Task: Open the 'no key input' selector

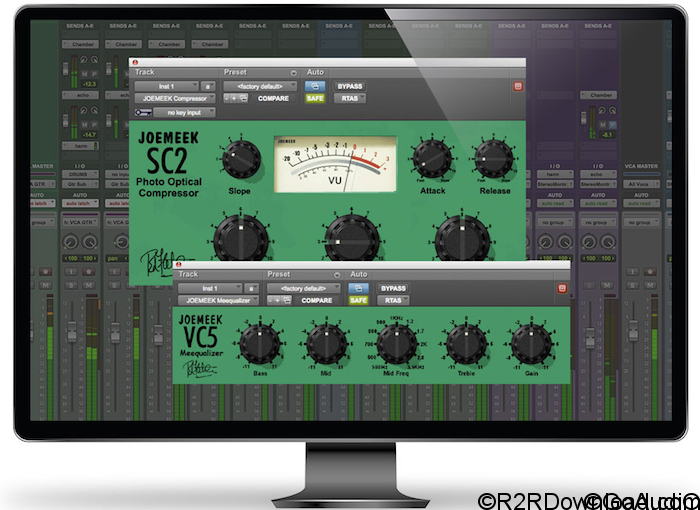Action: tap(184, 113)
